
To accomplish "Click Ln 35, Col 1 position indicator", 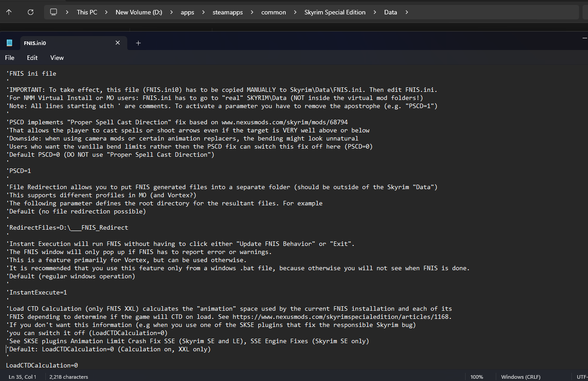I will tap(22, 377).
